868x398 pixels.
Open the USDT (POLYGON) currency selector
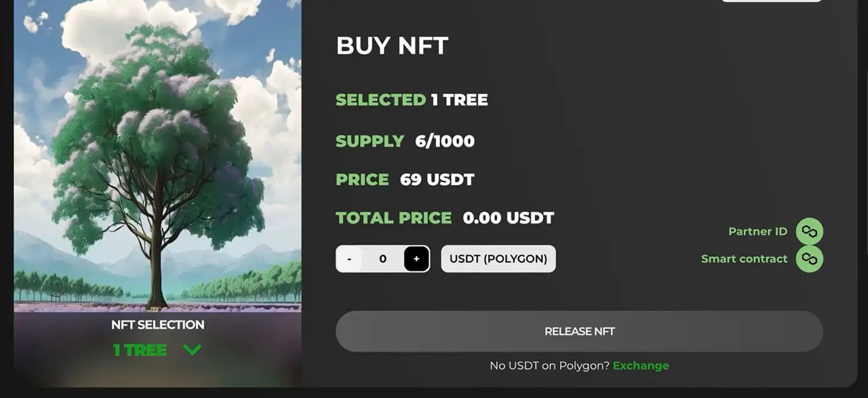[498, 259]
